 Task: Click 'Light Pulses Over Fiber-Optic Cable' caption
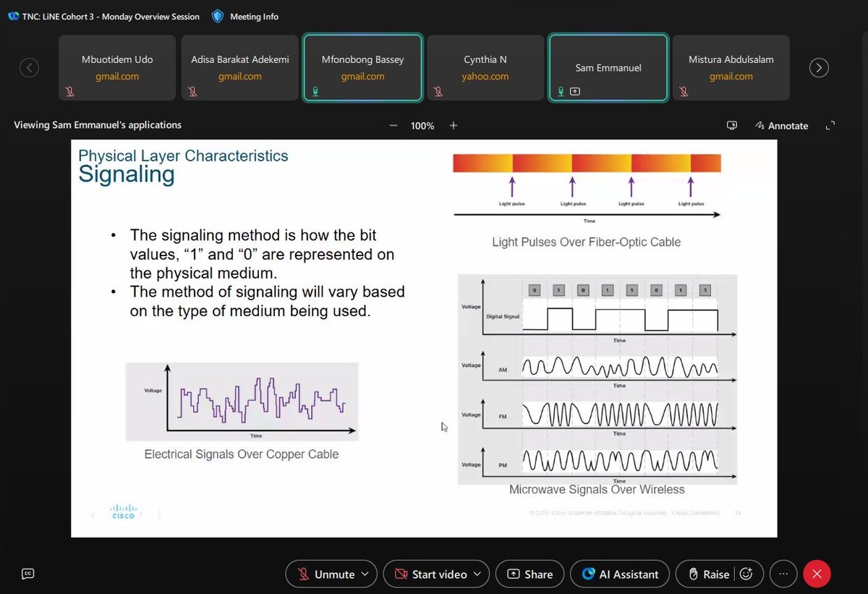click(x=587, y=242)
